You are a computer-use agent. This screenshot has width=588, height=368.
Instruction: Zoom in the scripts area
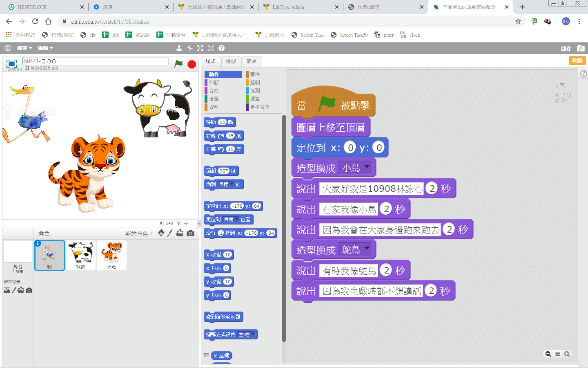pyautogui.click(x=567, y=354)
